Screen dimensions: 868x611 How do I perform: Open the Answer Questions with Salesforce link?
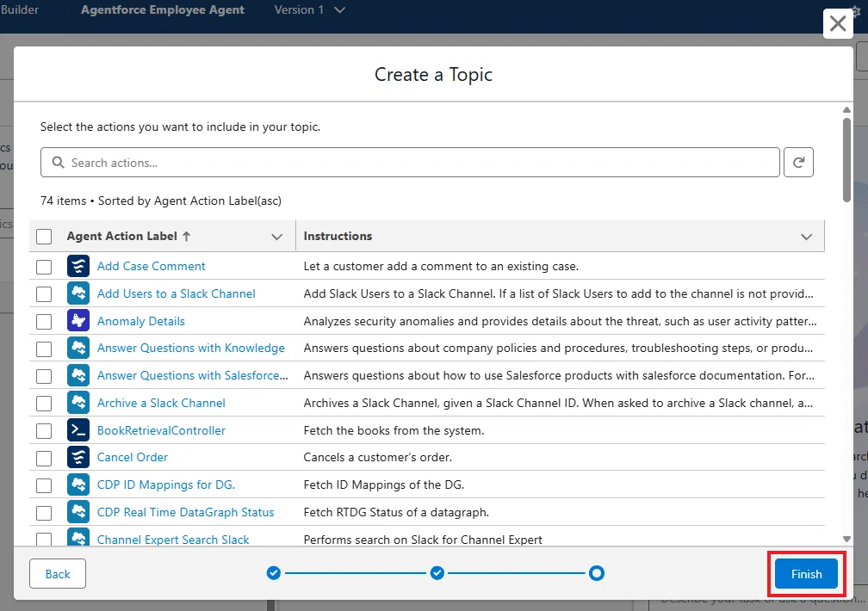[193, 375]
